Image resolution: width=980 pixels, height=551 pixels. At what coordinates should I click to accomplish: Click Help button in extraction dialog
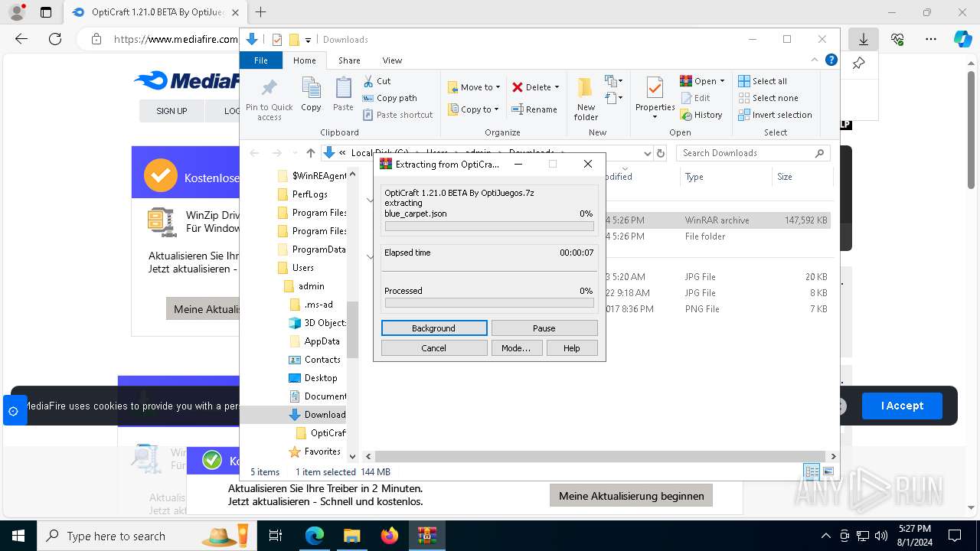pyautogui.click(x=572, y=347)
